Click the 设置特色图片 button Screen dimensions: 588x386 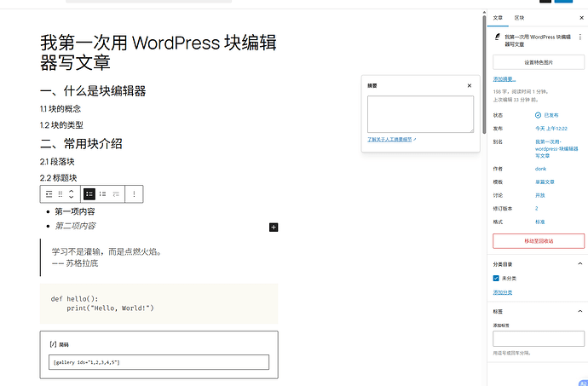coord(539,62)
